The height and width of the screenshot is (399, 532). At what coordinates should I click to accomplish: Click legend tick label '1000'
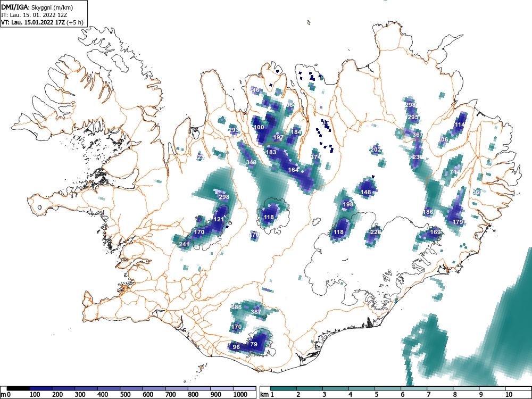point(240,395)
